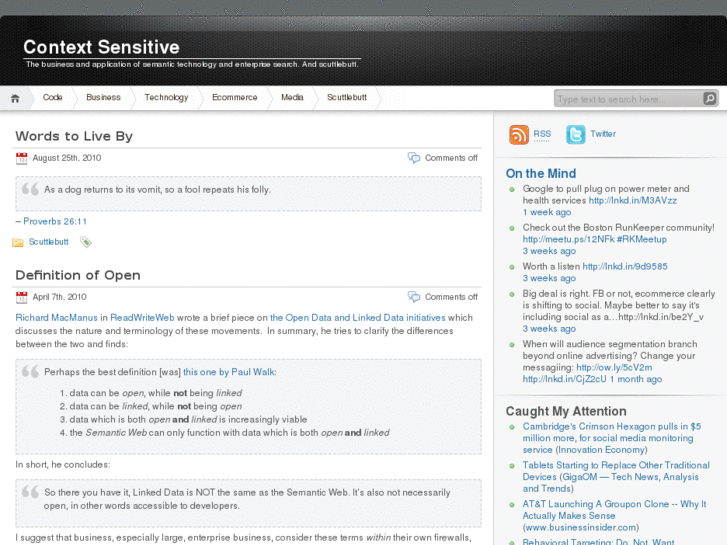Open the Business menu item
The image size is (727, 545).
coord(103,97)
